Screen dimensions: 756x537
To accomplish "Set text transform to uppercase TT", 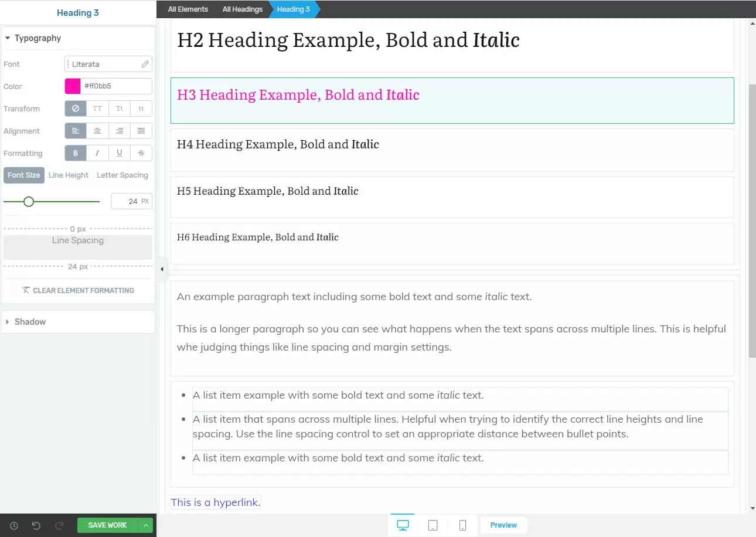I will point(97,108).
